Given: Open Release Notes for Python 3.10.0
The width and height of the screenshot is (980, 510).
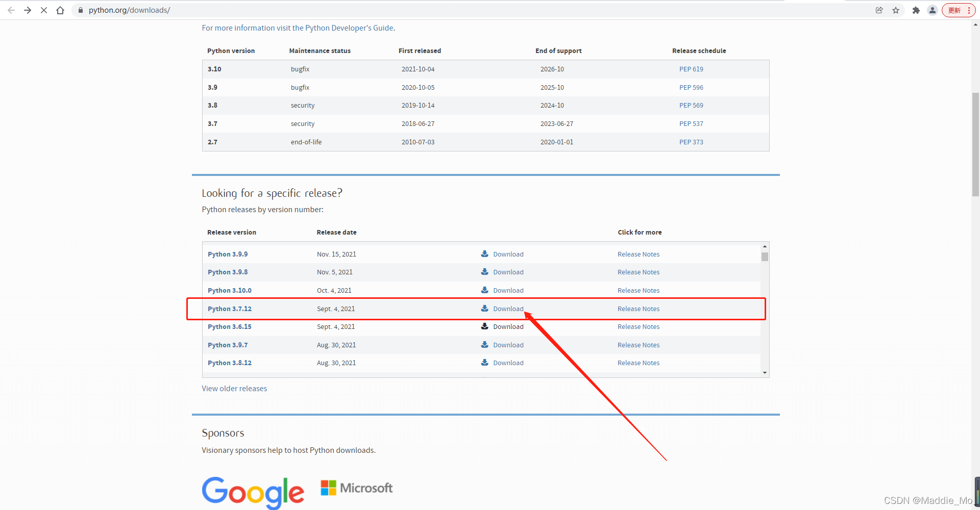Looking at the screenshot, I should [639, 290].
